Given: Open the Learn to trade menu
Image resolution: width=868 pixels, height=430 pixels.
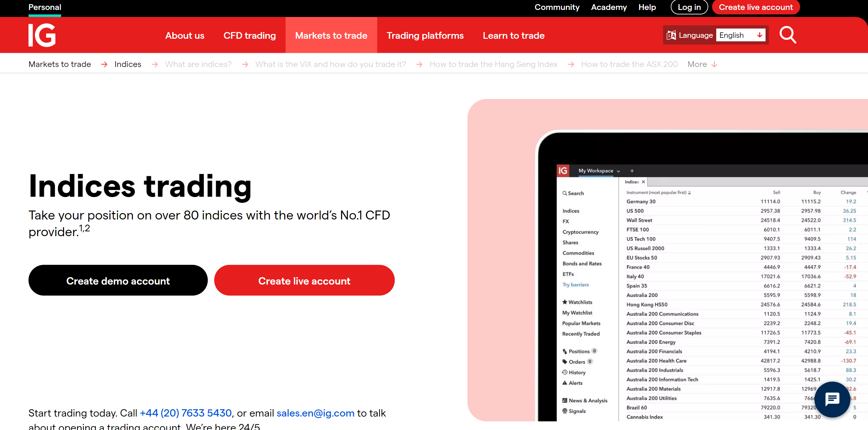Looking at the screenshot, I should [x=513, y=36].
